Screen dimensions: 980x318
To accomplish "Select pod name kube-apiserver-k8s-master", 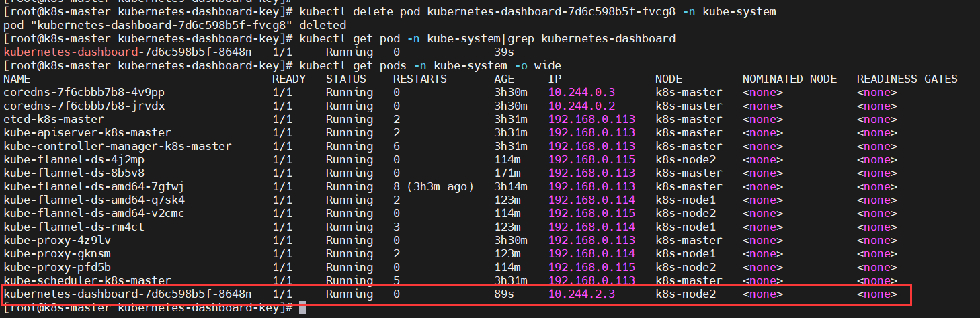I will pyautogui.click(x=87, y=132).
